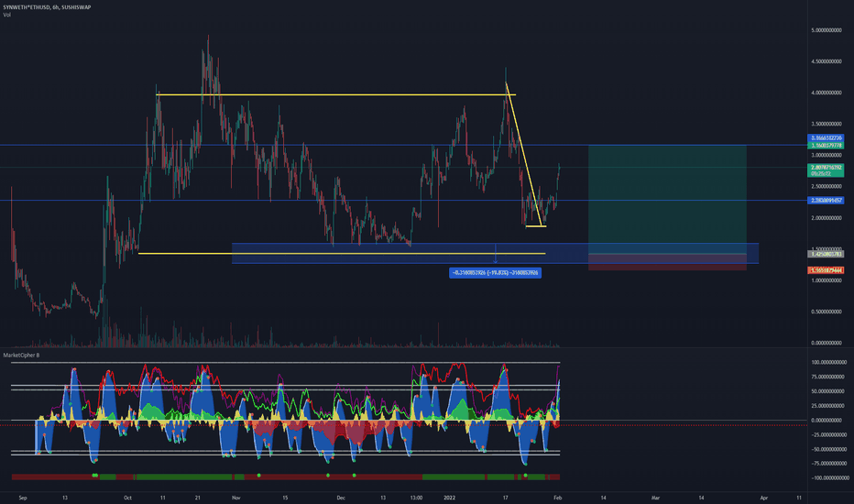Click the green current price label 2.80
Viewport: 854px width, 504px height.
(826, 170)
